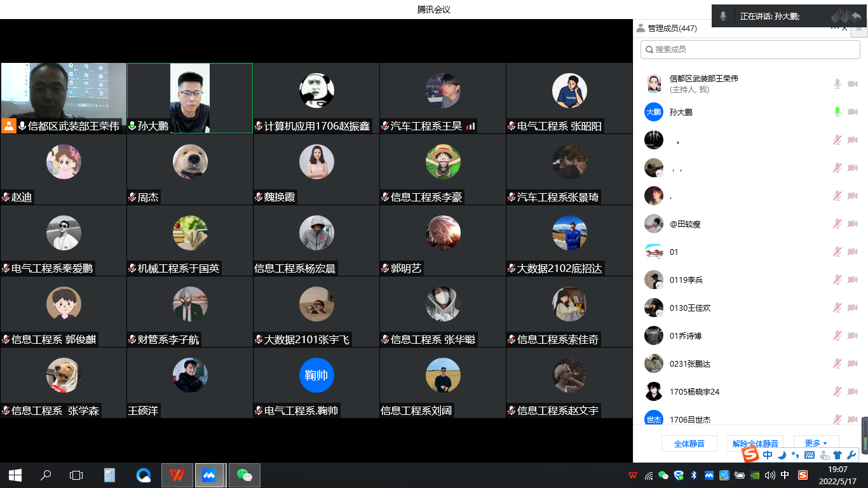Open the hamburger menu at panel top-right
The width and height of the screenshot is (868, 488).
point(859,28)
